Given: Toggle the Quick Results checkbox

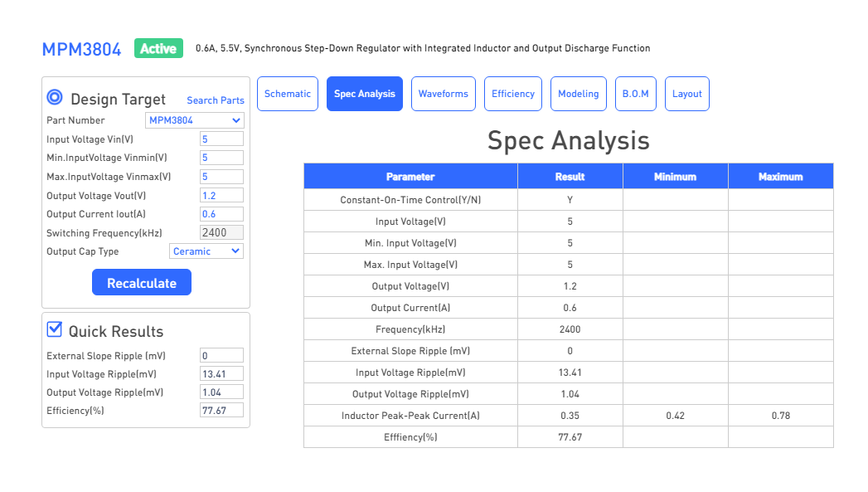Looking at the screenshot, I should 54,329.
